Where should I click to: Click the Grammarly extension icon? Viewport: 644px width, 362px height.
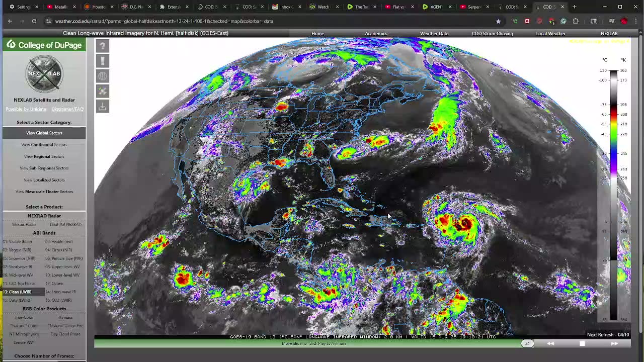[563, 21]
